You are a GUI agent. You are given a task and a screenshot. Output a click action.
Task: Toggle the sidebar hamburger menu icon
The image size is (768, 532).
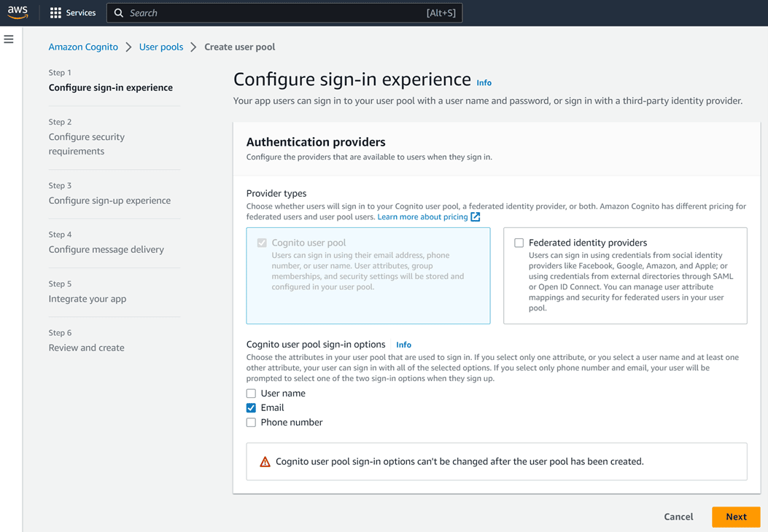[9, 39]
